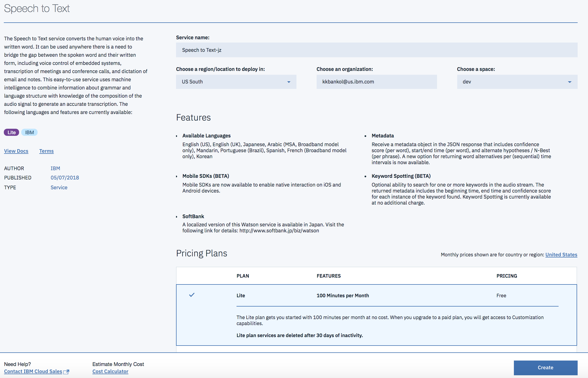Click the purple Lite tag badge

pyautogui.click(x=11, y=132)
